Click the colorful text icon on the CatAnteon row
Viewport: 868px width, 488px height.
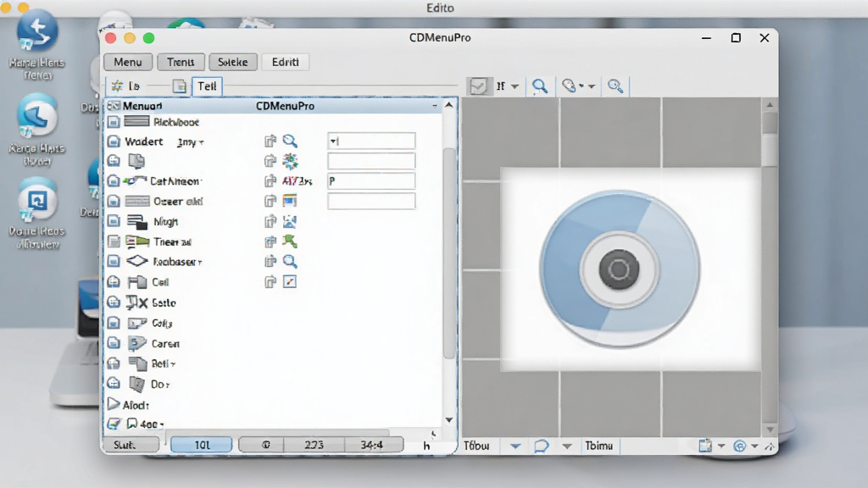297,181
